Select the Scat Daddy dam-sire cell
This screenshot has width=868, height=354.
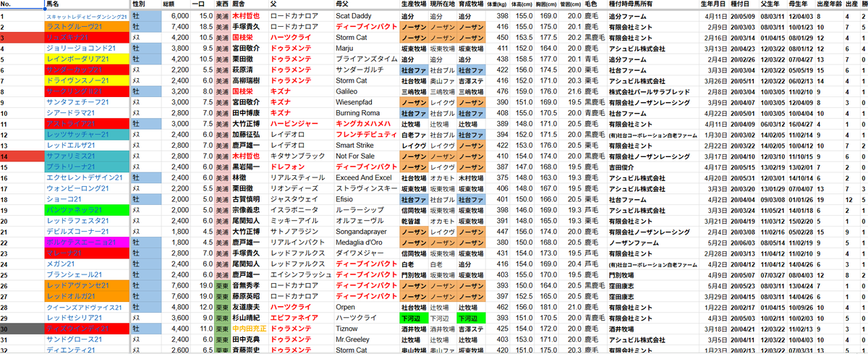[367, 15]
